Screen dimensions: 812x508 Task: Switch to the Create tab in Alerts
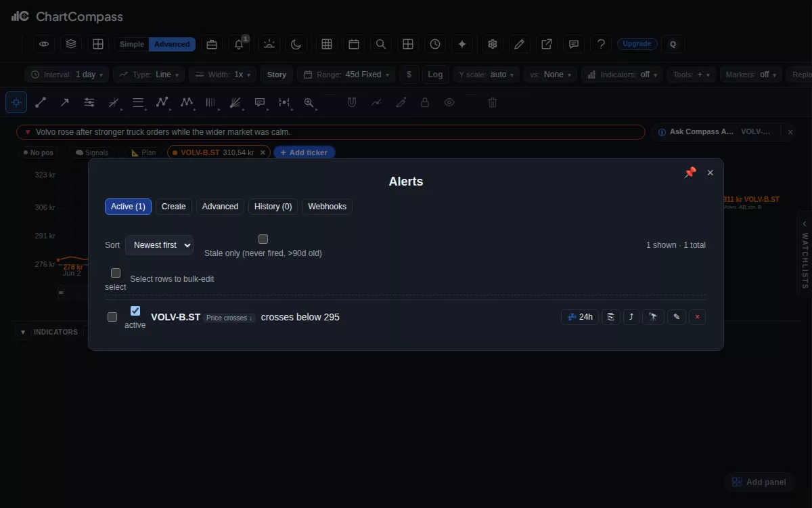(x=174, y=207)
